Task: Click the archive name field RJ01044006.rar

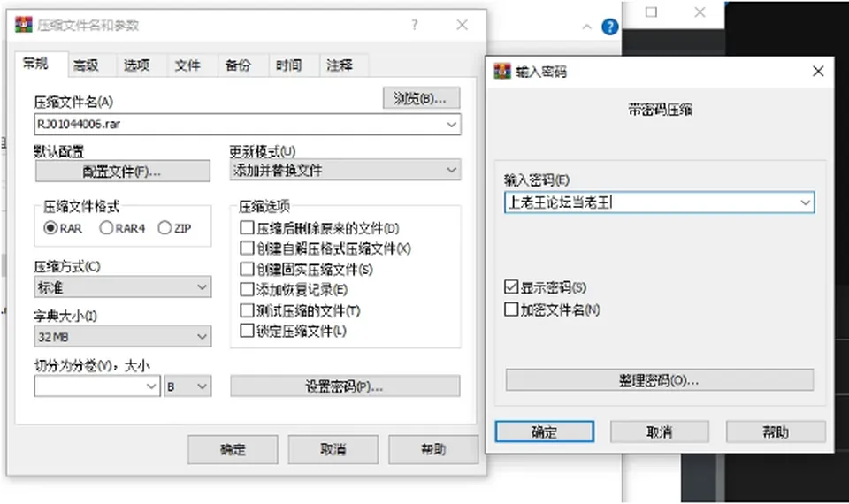Action: (x=248, y=125)
